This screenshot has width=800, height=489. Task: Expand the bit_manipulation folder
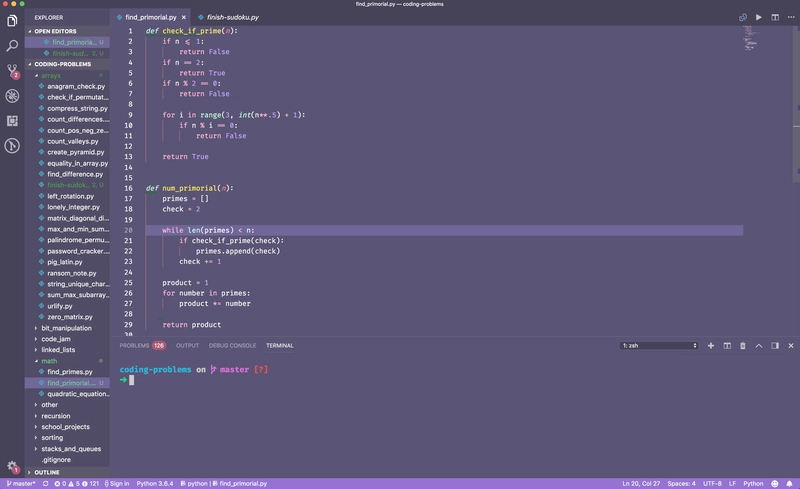tap(67, 328)
